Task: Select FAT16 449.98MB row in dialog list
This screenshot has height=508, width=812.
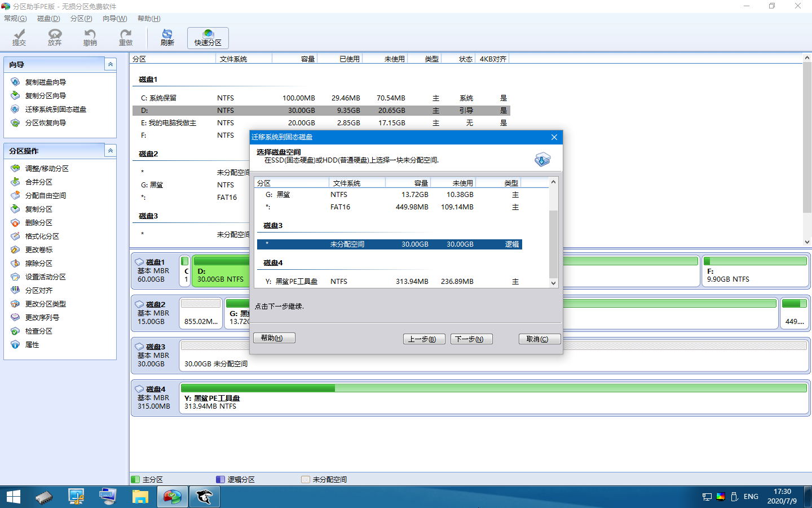Action: [x=389, y=207]
